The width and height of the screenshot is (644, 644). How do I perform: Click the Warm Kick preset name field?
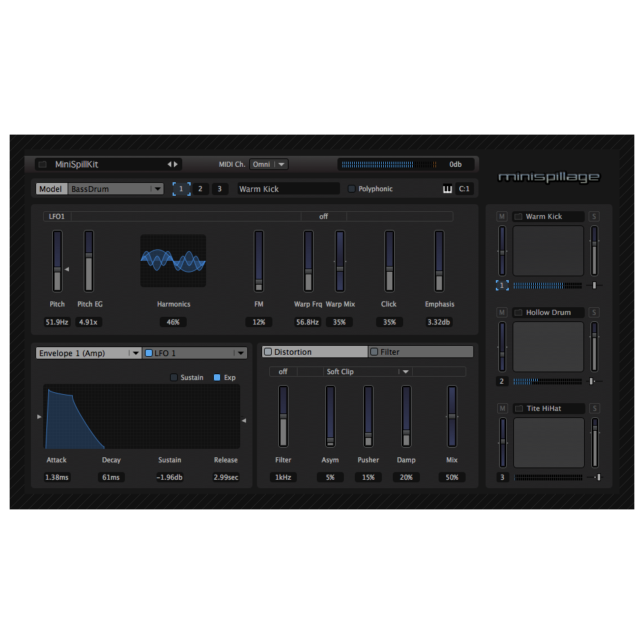coord(288,188)
